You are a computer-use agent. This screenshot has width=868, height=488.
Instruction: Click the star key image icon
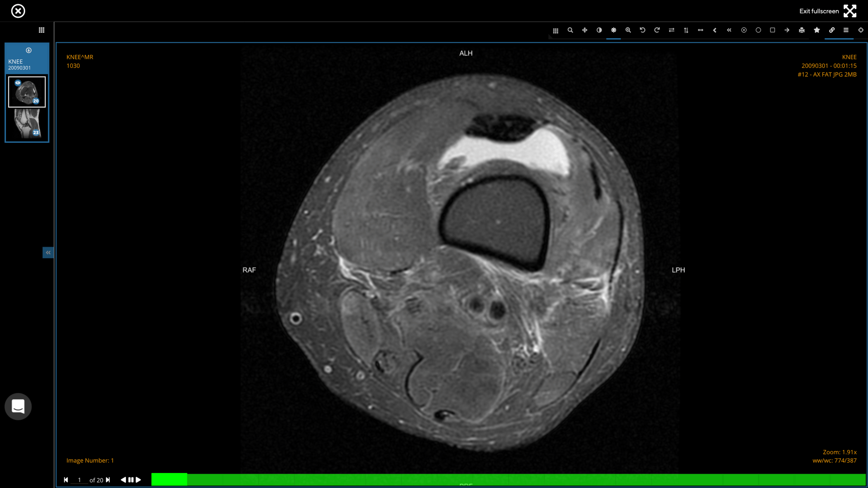817,30
